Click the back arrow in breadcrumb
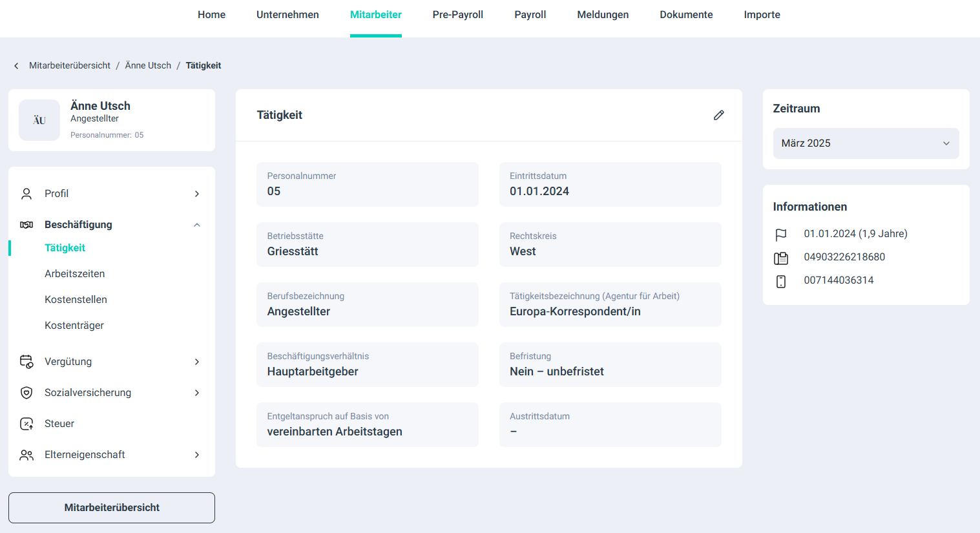The image size is (980, 533). coord(16,66)
